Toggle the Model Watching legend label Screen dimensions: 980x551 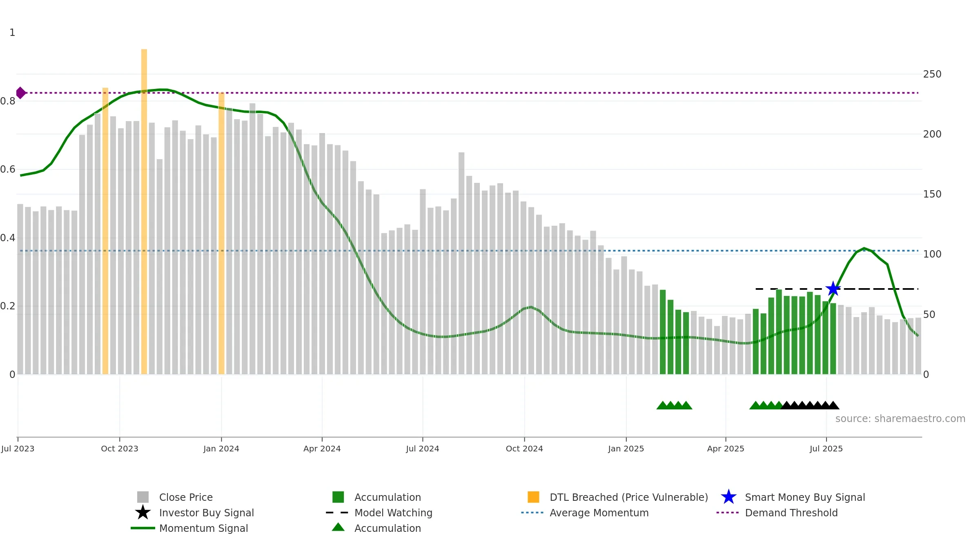coord(393,513)
